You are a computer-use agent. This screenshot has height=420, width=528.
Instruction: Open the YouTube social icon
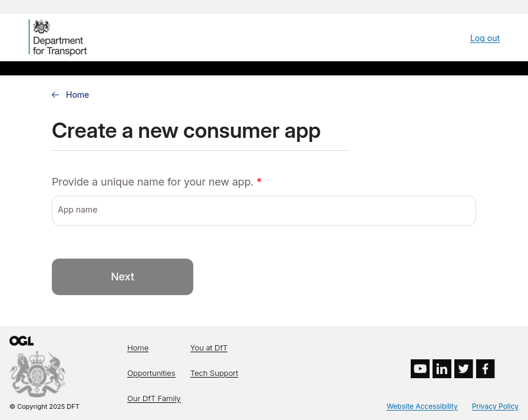420,369
